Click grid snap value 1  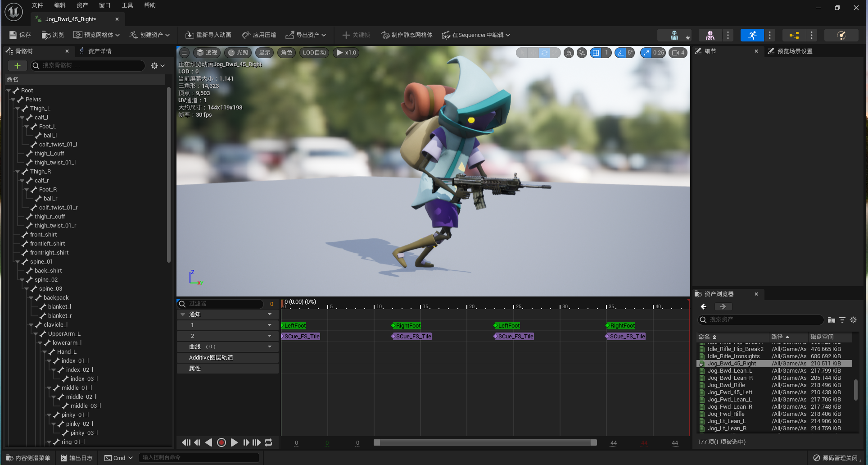click(x=606, y=53)
